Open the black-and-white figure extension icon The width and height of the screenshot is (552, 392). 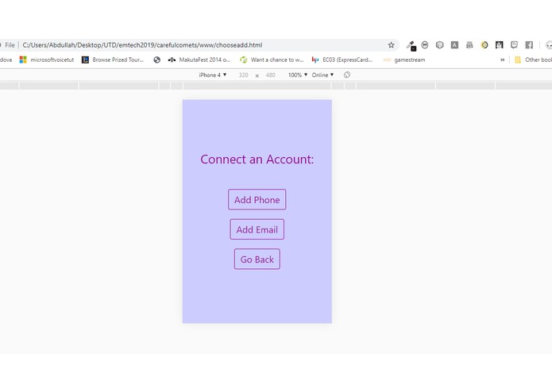(x=500, y=44)
